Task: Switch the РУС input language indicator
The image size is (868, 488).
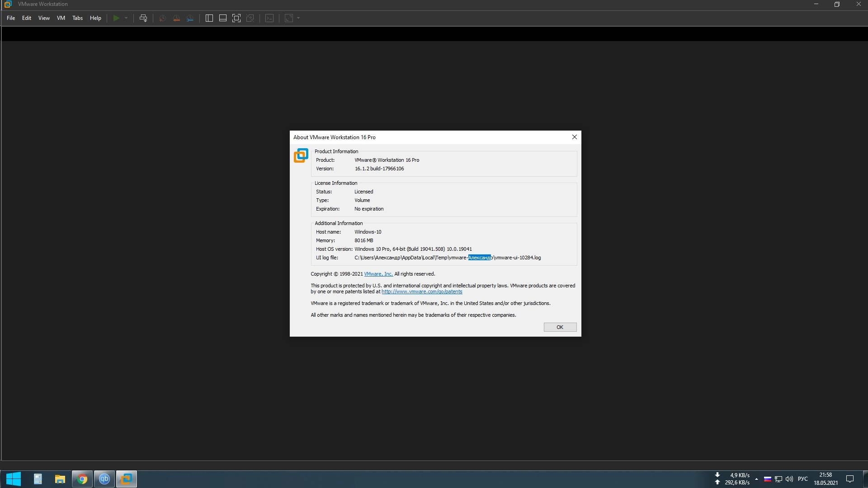Action: pyautogui.click(x=803, y=479)
